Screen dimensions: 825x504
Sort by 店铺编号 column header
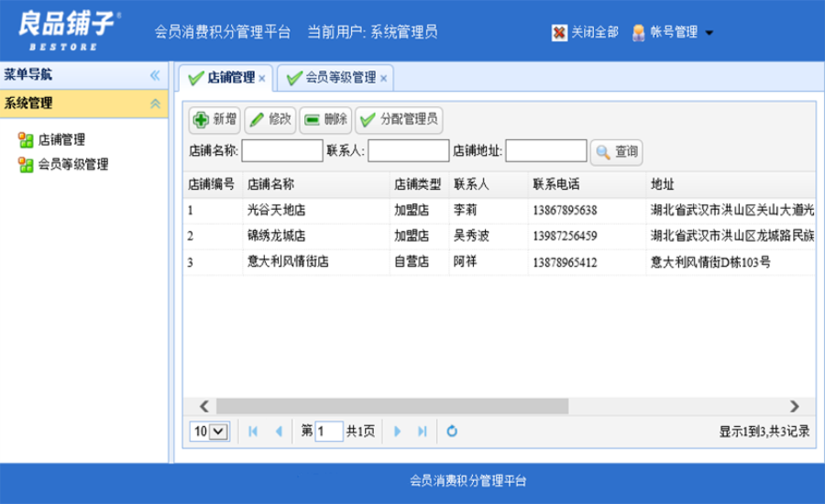pos(212,184)
